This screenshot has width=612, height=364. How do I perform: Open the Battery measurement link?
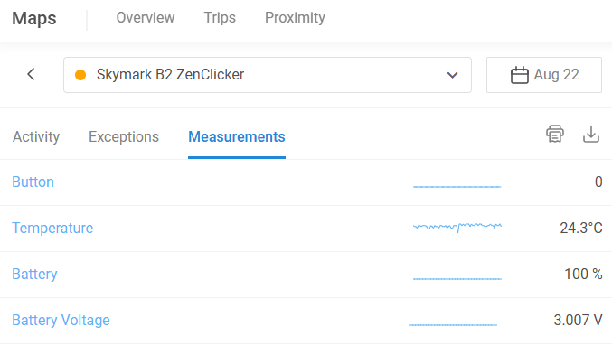point(34,274)
